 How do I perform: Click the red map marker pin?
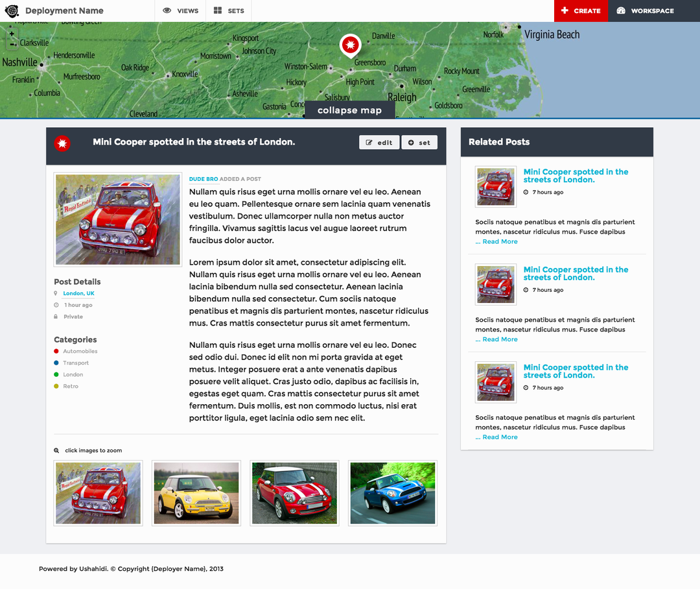(x=351, y=45)
